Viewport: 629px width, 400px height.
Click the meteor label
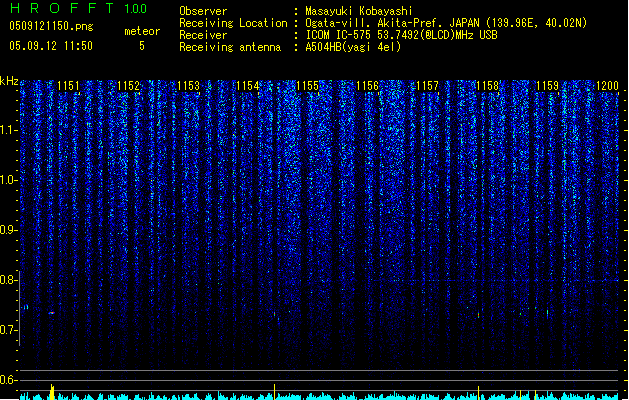[142, 31]
